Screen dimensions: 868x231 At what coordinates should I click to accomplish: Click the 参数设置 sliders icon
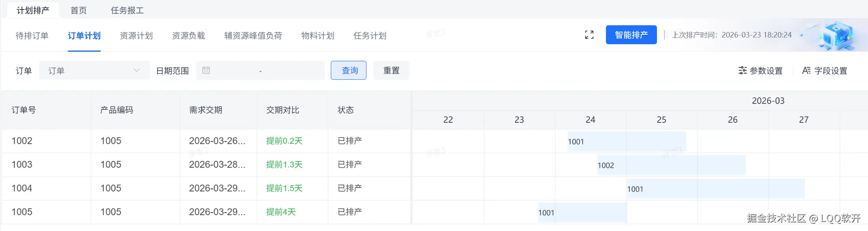[x=742, y=71]
